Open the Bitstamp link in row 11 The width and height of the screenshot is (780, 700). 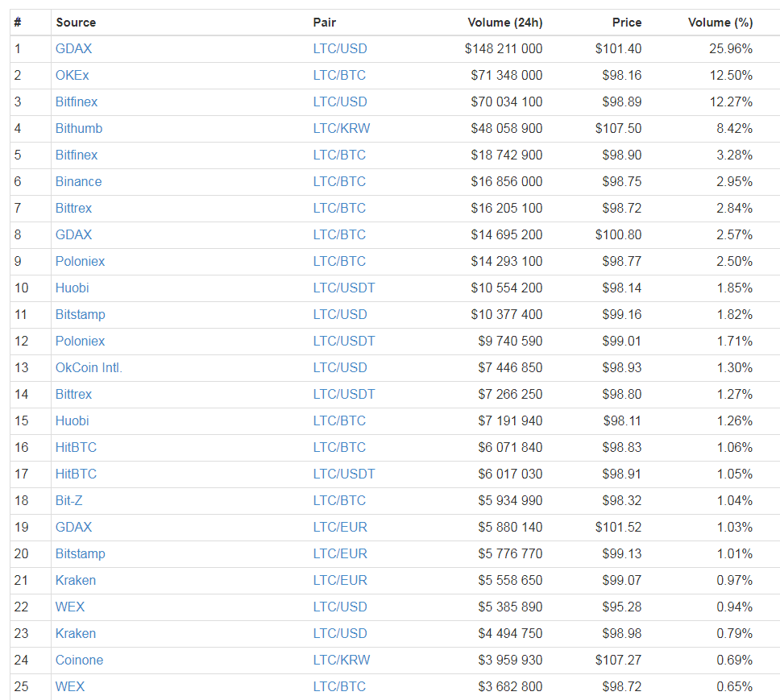click(x=80, y=315)
